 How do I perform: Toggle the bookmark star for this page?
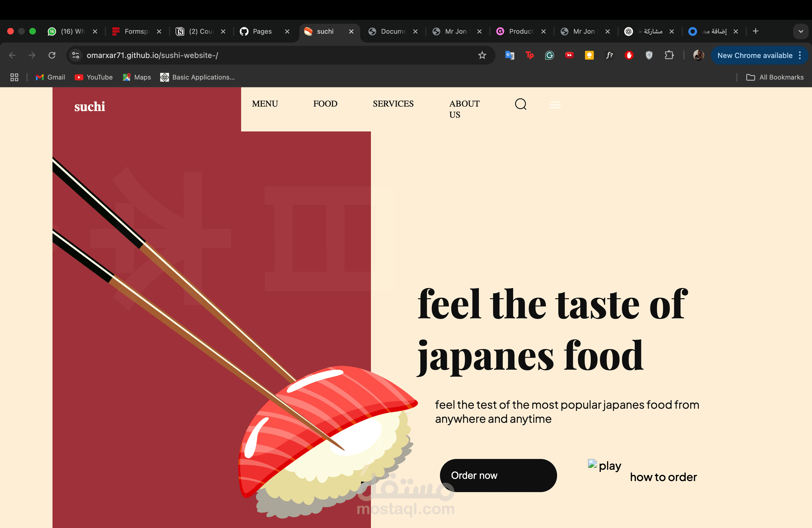point(482,55)
